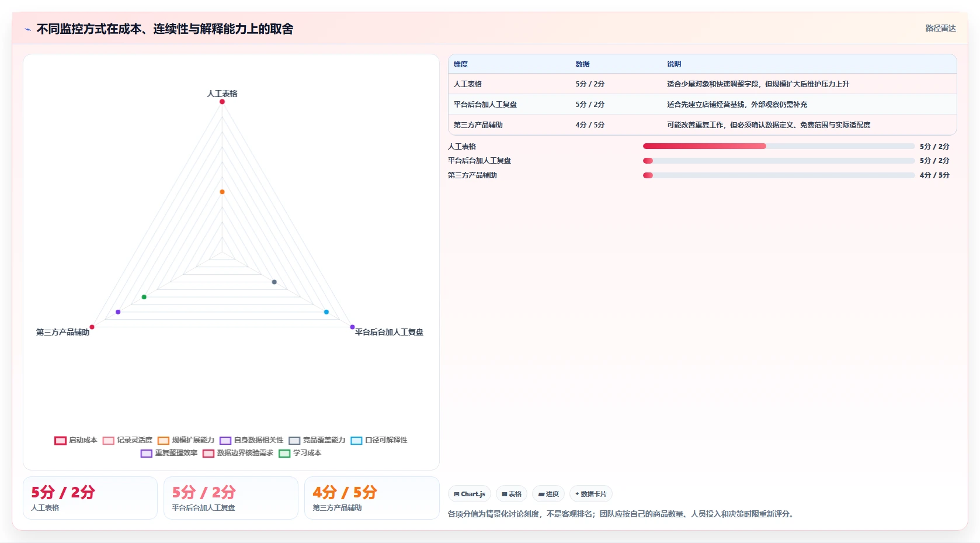Click the 数据 column header
Image resolution: width=980 pixels, height=543 pixels.
click(x=582, y=64)
